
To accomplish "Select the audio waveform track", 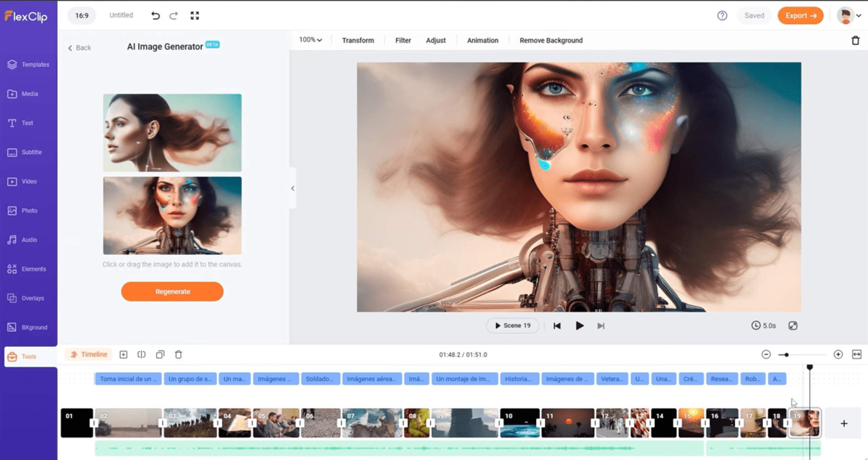I will [x=399, y=449].
